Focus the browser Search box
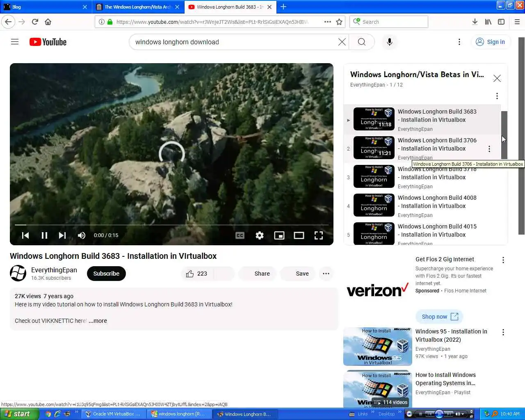The image size is (525, 420). tap(389, 22)
